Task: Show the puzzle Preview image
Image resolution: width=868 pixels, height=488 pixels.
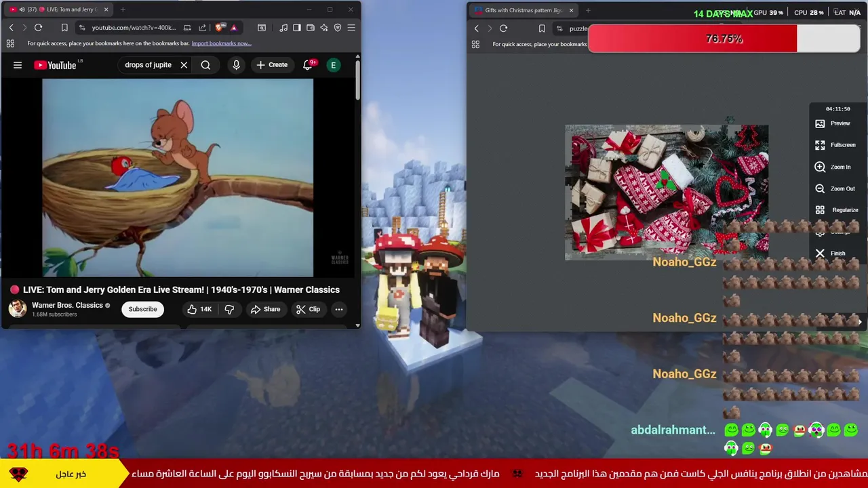Action: click(x=833, y=123)
